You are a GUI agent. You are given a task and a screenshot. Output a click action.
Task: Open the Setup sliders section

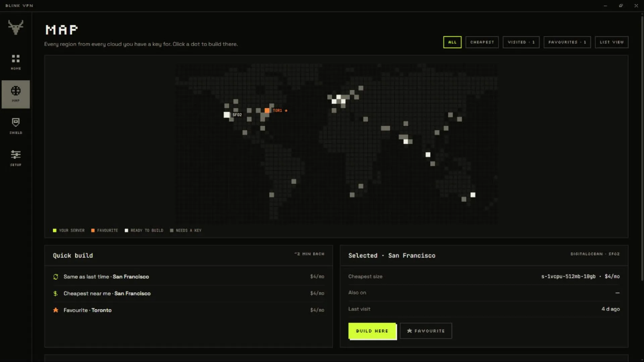(15, 158)
